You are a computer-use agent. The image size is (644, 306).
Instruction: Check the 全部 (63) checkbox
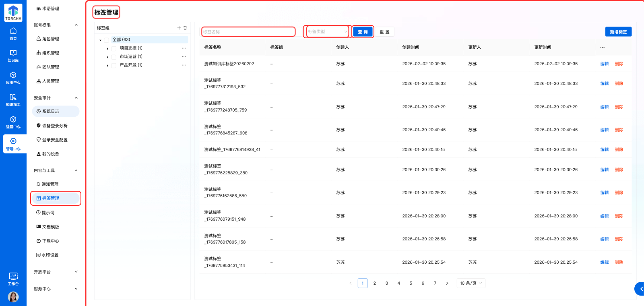click(107, 40)
